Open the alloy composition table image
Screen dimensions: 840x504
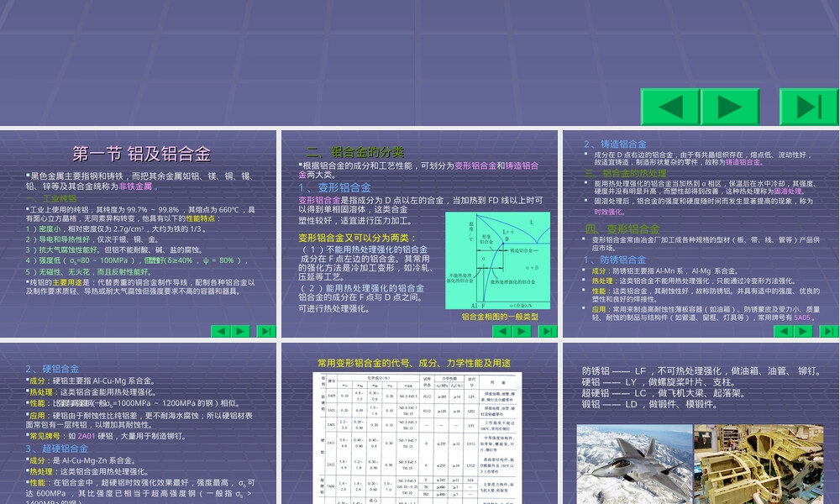click(x=417, y=438)
